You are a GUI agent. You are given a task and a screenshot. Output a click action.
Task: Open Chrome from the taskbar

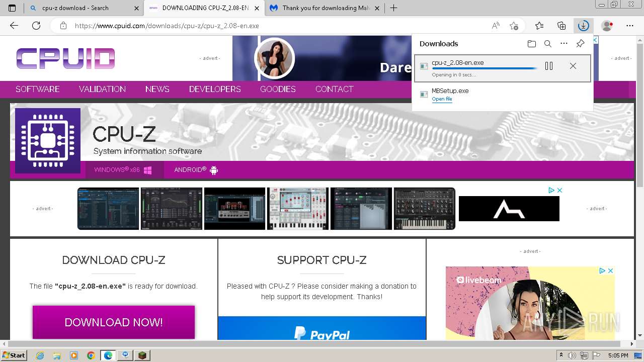click(91, 355)
